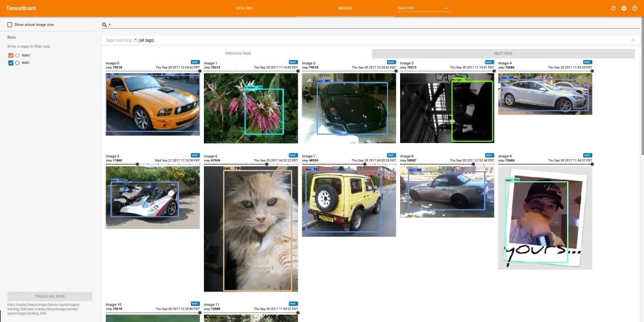Click the test/ badge on image-11
The height and width of the screenshot is (322, 644).
(293, 304)
